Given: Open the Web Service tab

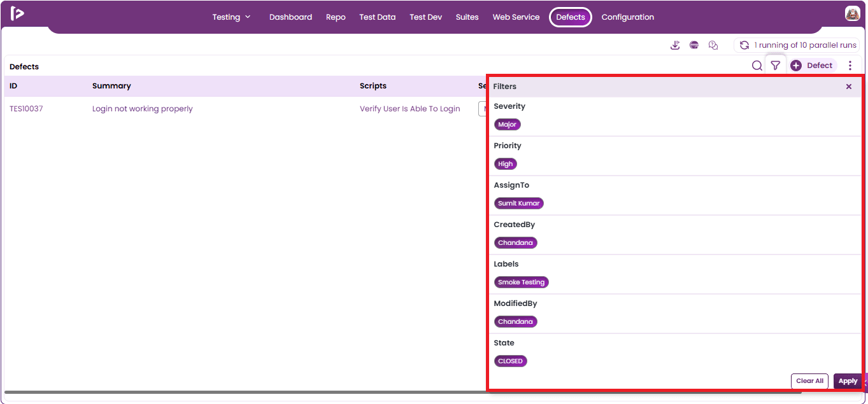Looking at the screenshot, I should pyautogui.click(x=516, y=17).
